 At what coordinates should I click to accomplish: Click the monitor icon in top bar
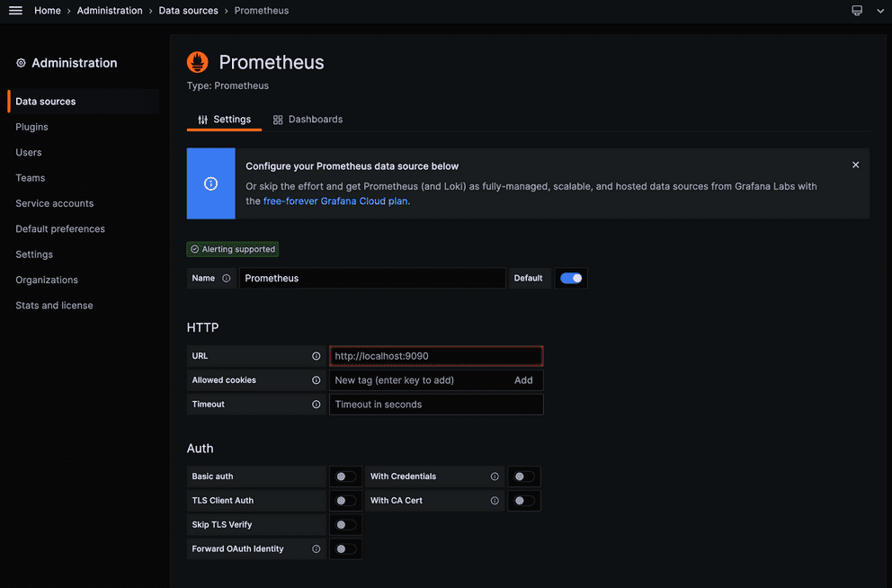tap(857, 11)
